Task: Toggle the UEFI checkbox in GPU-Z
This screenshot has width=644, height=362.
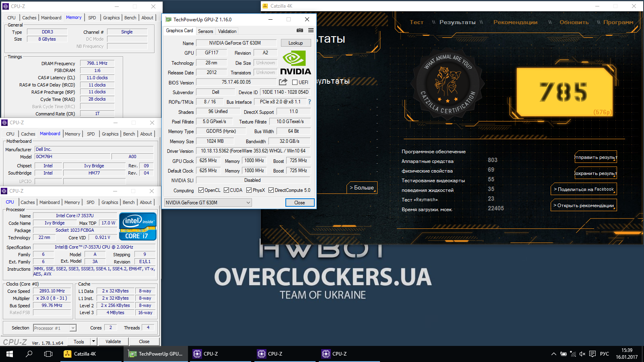Action: pos(295,82)
